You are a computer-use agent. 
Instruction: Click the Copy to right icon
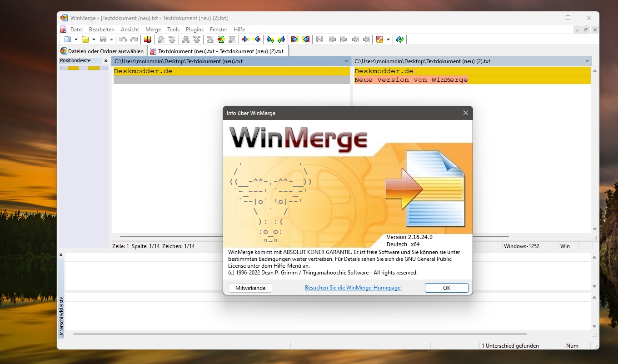(x=245, y=40)
